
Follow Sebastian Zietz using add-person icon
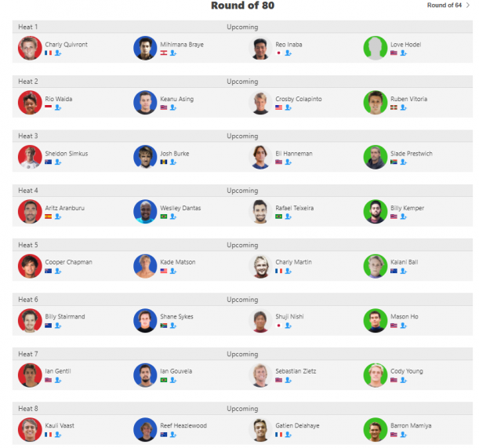288,380
